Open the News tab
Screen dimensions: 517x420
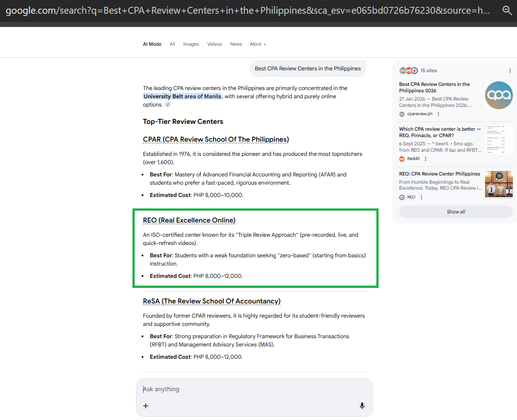click(x=236, y=44)
